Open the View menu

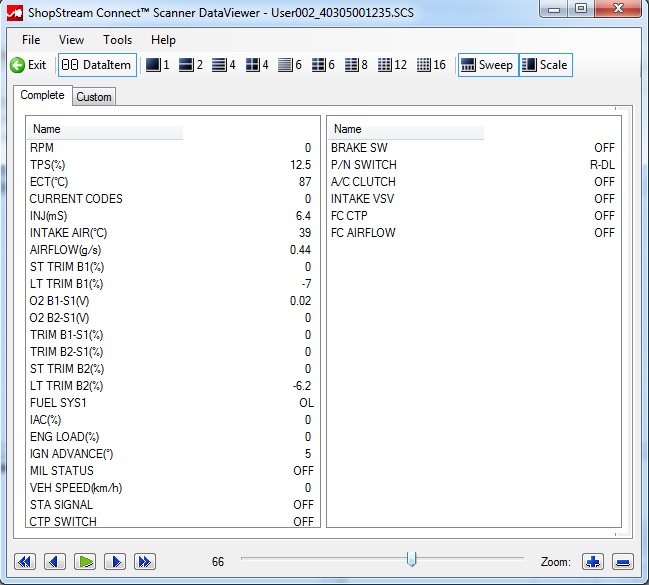71,40
